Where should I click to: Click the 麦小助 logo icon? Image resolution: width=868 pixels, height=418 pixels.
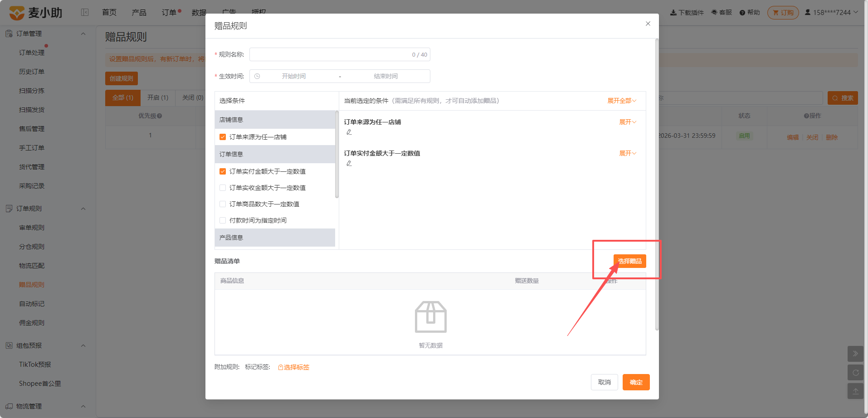point(17,13)
